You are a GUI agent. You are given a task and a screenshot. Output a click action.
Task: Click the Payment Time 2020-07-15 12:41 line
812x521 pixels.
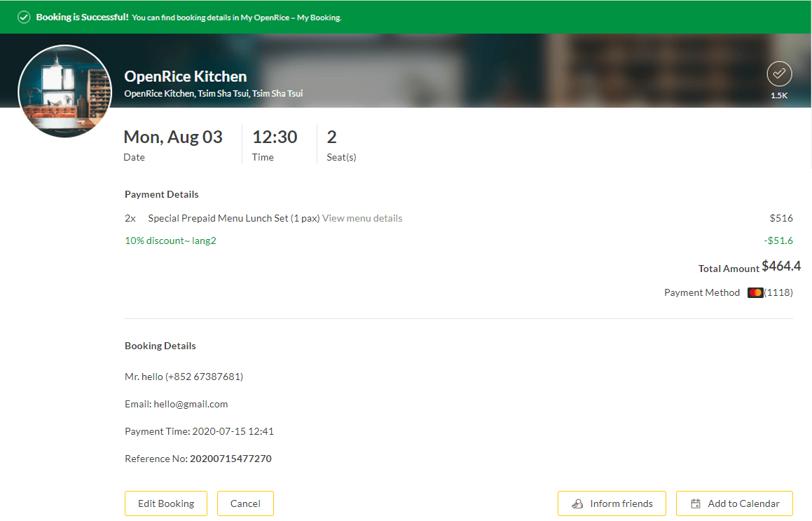(199, 431)
